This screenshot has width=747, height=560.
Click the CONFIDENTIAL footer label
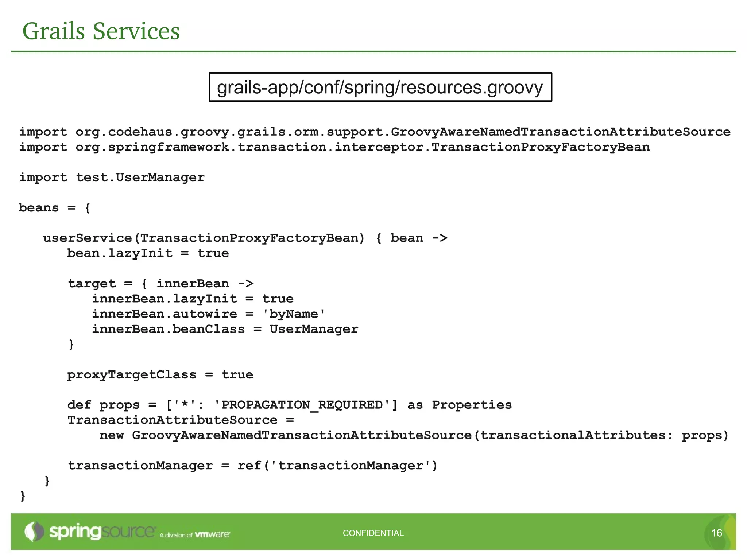[x=373, y=533]
